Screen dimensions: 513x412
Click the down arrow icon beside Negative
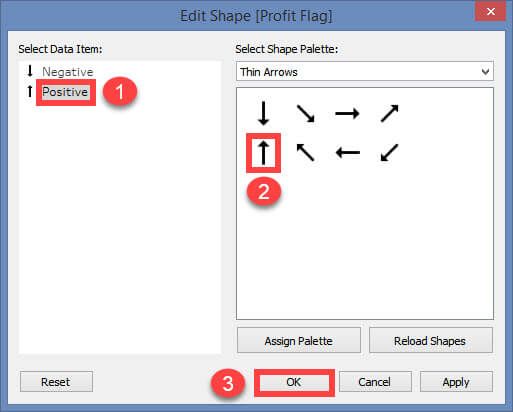pyautogui.click(x=30, y=71)
